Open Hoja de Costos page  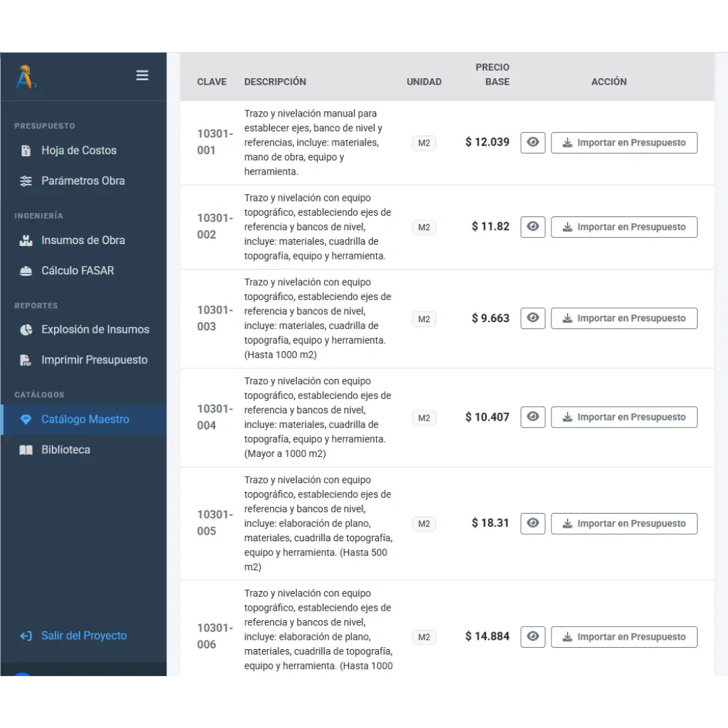click(x=84, y=150)
